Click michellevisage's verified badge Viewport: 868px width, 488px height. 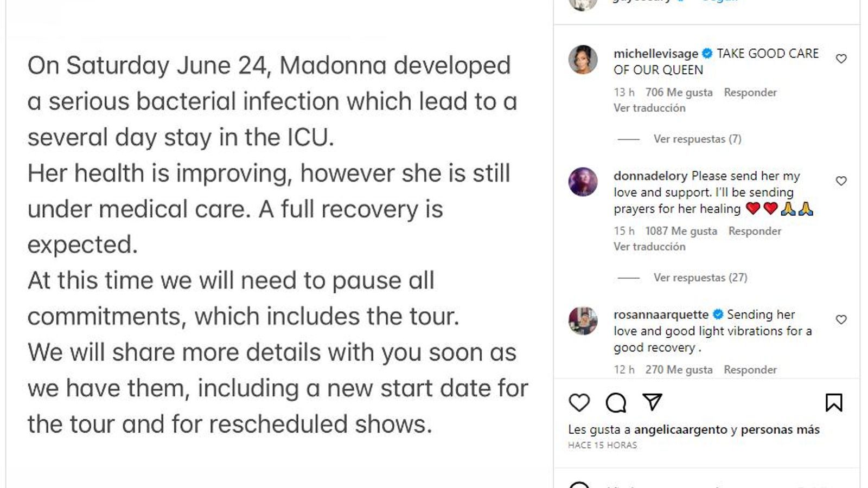click(x=707, y=54)
